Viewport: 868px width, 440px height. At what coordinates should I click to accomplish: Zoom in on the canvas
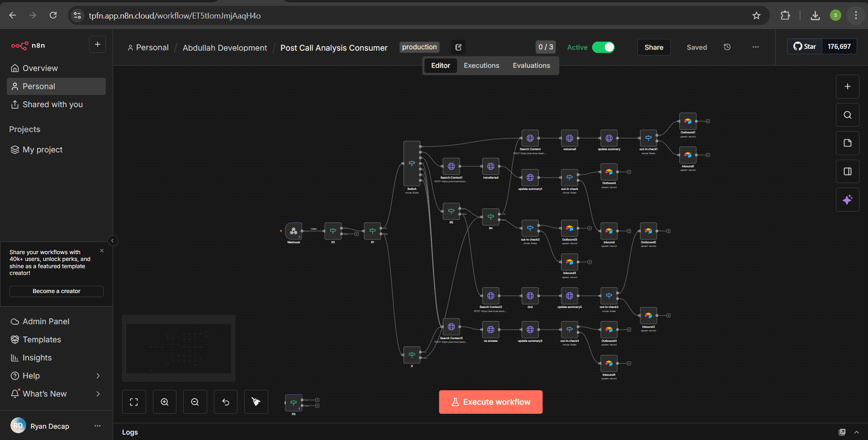pyautogui.click(x=165, y=402)
